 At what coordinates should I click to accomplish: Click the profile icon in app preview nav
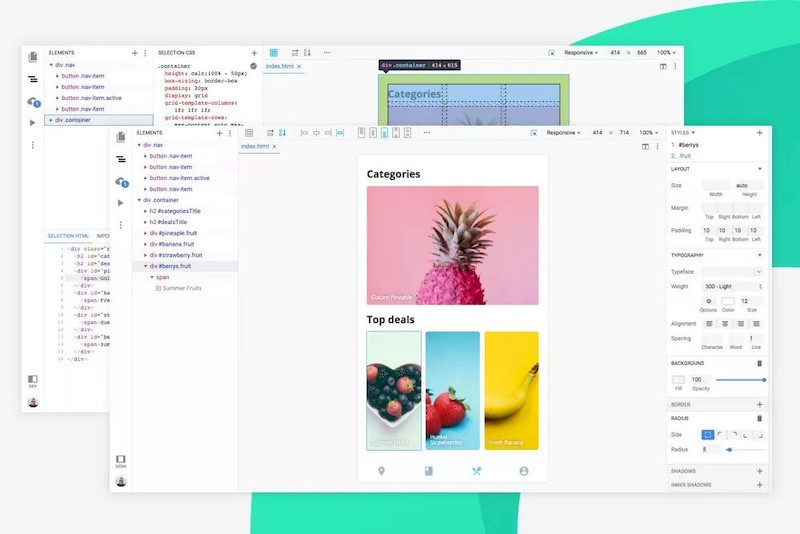tap(524, 471)
